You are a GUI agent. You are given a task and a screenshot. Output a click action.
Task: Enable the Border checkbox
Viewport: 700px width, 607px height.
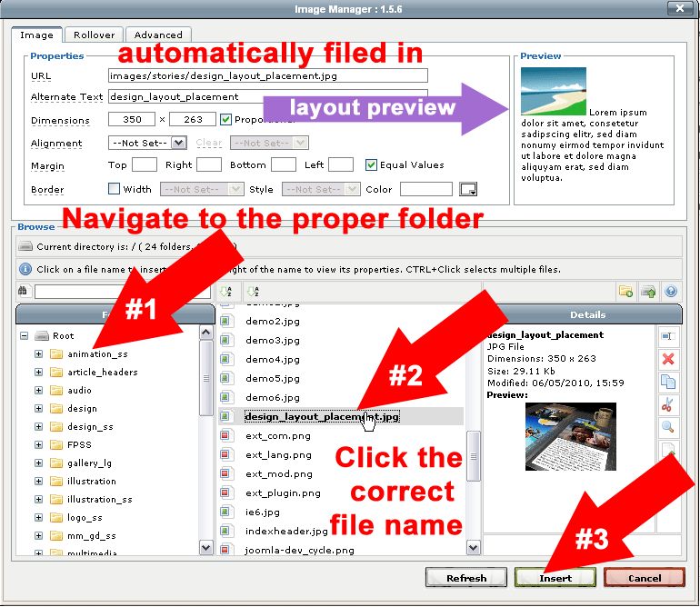[114, 188]
